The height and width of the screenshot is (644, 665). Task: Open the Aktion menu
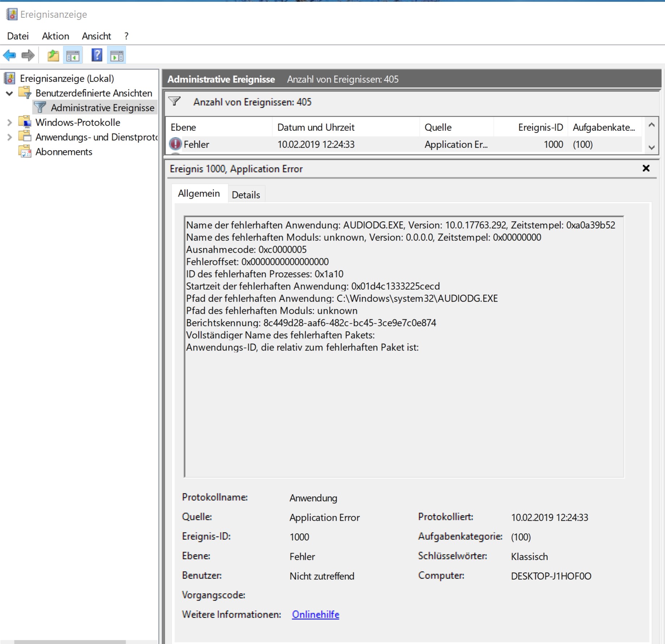tap(55, 36)
